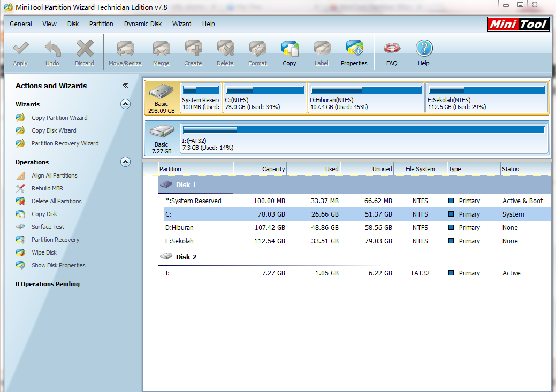Select Disk 2 row in list
The width and height of the screenshot is (556, 392).
[355, 257]
